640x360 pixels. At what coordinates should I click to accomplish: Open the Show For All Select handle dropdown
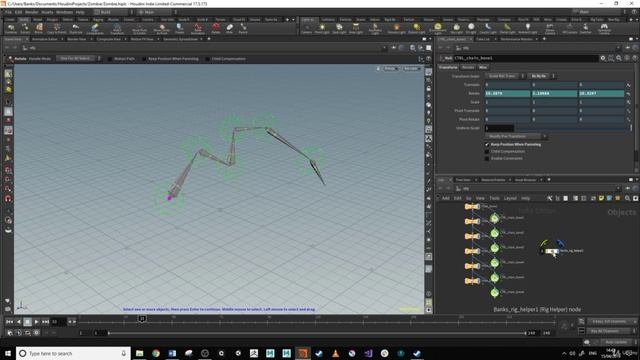point(78,59)
